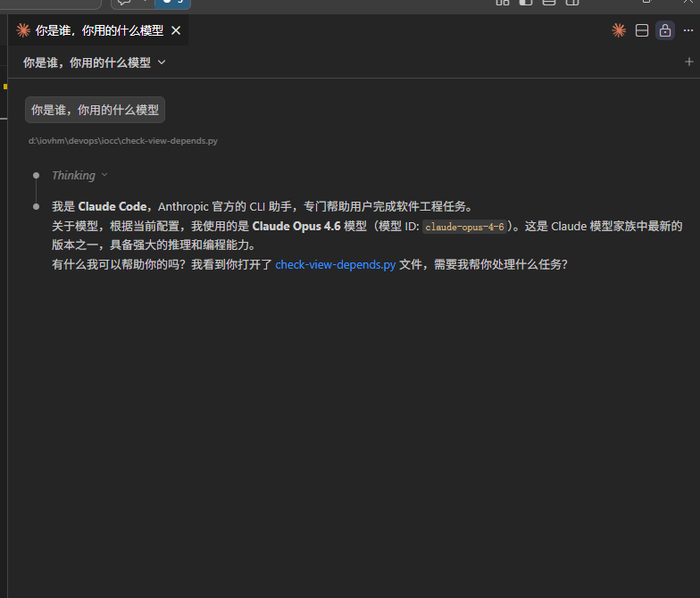Click the file path d:\iovhm\devops\iocc\check-view-depends.py
The height and width of the screenshot is (598, 700).
pyautogui.click(x=122, y=141)
